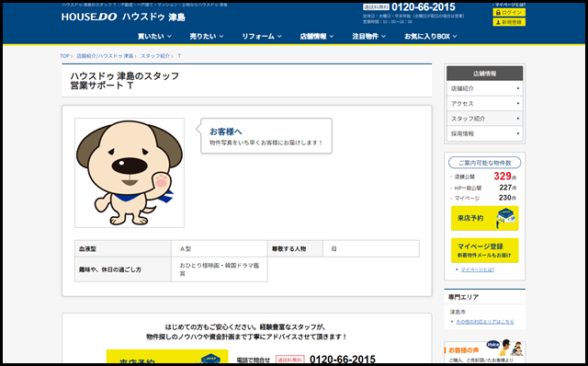The image size is (588, 366).
Task: Expand the 店舗情報 navigation menu
Action: (316, 37)
